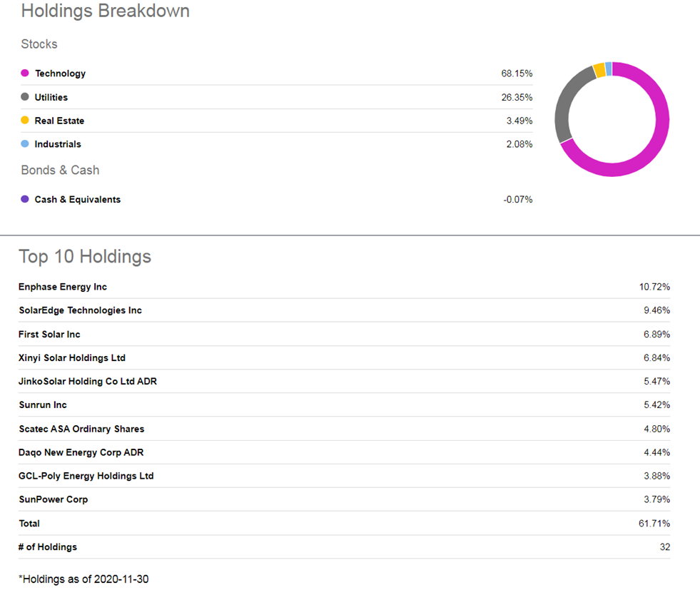Select JinkoSolar Holding Co Ltd ADR
Screen dimensions: 700x590
[88, 381]
